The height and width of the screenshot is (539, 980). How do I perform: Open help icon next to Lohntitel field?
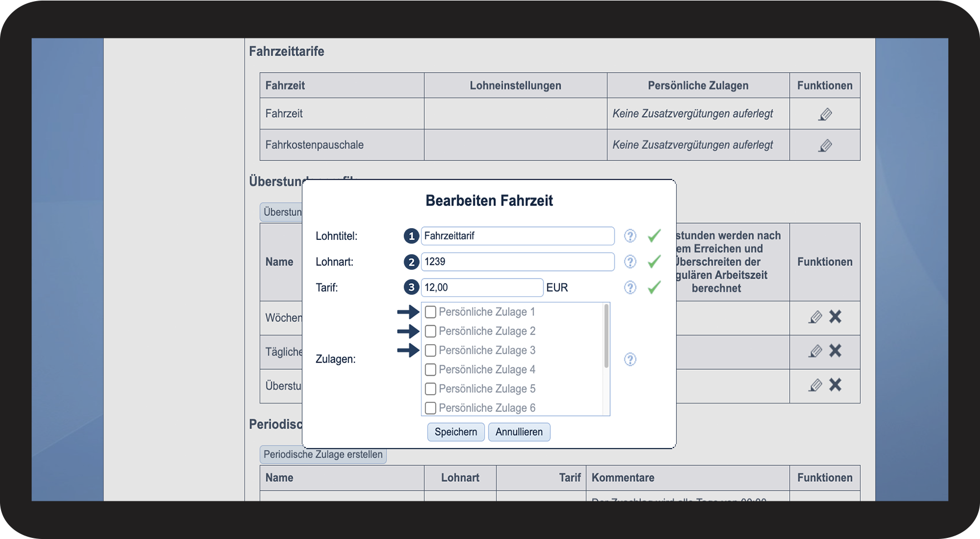coord(630,236)
